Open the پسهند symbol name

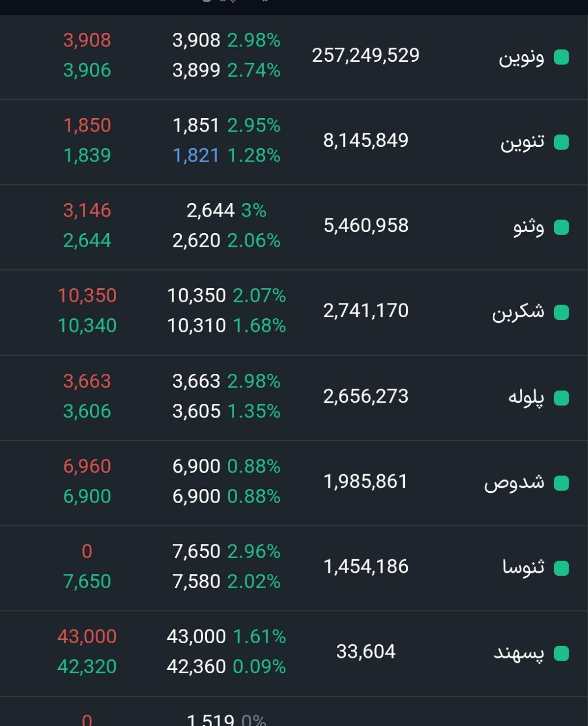coord(519,653)
